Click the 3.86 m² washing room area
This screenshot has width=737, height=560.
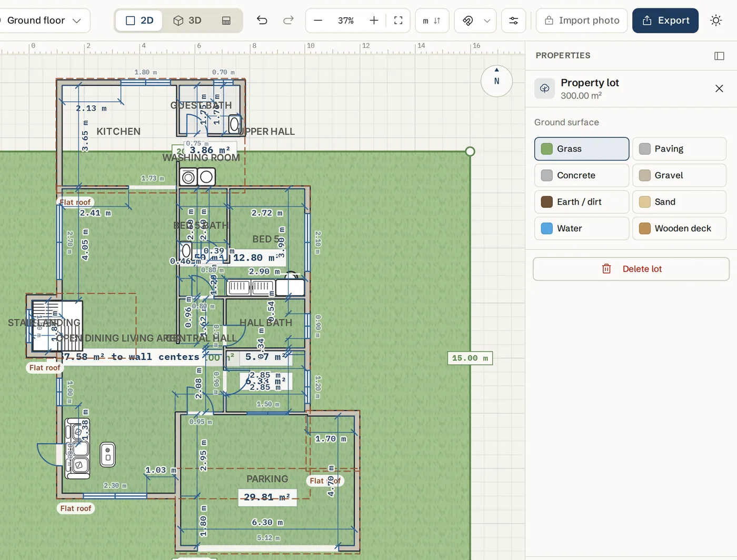pos(210,150)
